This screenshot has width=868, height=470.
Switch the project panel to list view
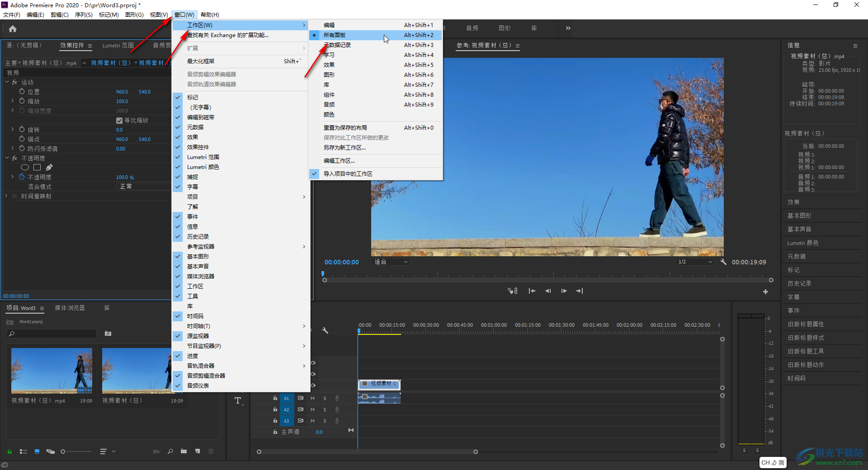(24, 451)
